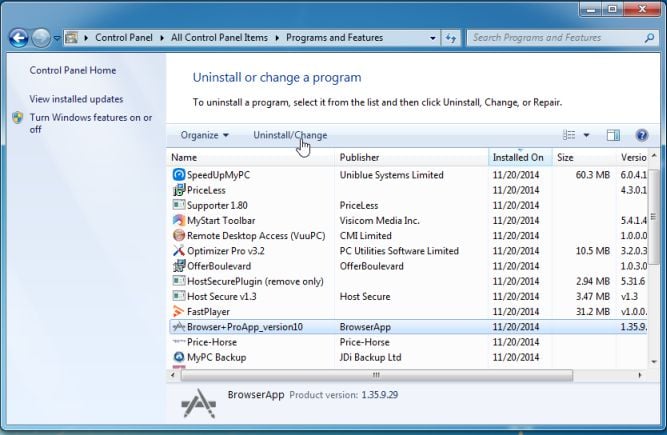Sort by the Version column header
Screen dimensions: 667x435
(x=633, y=157)
